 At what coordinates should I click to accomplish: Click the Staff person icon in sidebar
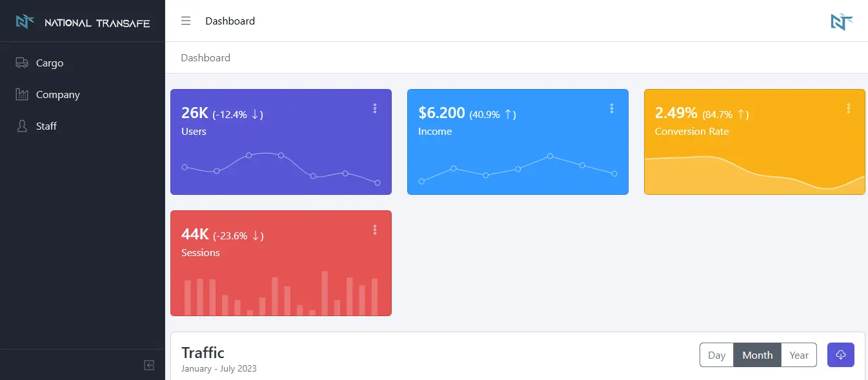coord(22,126)
